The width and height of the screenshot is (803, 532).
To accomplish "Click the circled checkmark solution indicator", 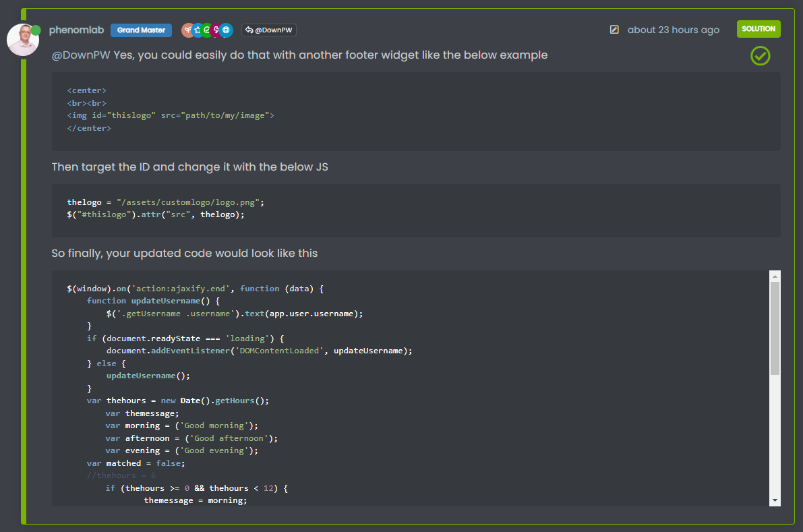I will (760, 56).
